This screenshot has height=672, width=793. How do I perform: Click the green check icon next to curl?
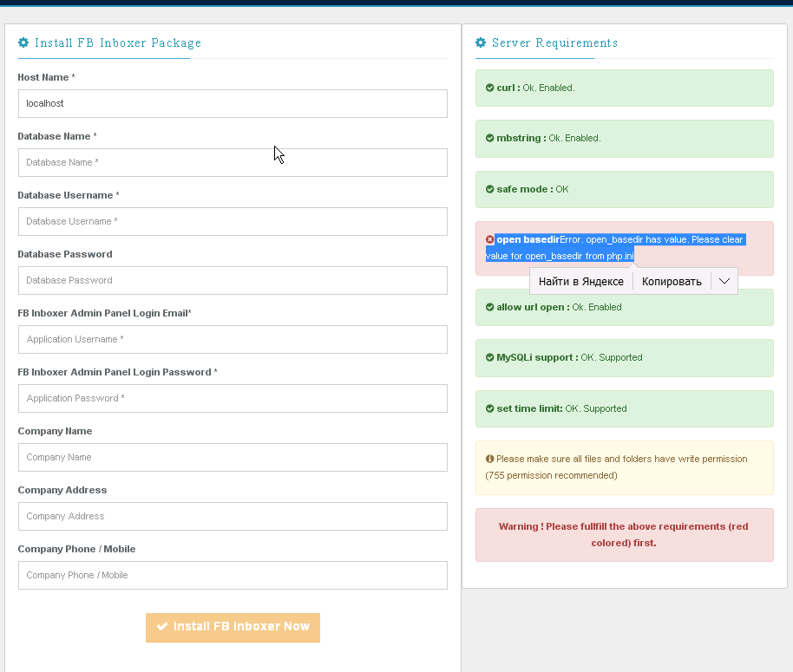(x=490, y=88)
